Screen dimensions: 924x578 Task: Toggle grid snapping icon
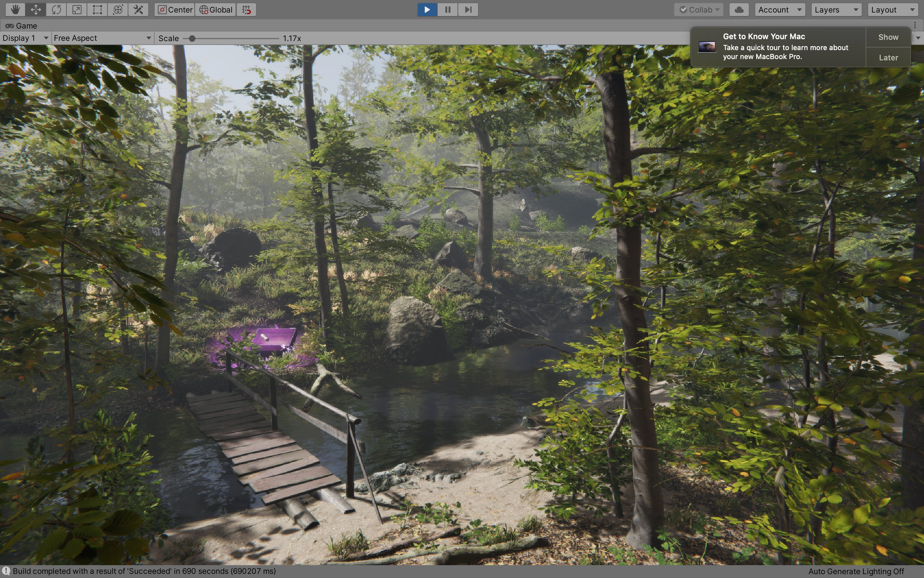click(x=246, y=10)
